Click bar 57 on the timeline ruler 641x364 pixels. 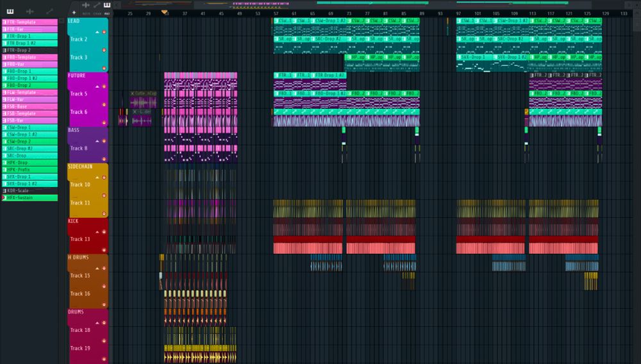[276, 13]
